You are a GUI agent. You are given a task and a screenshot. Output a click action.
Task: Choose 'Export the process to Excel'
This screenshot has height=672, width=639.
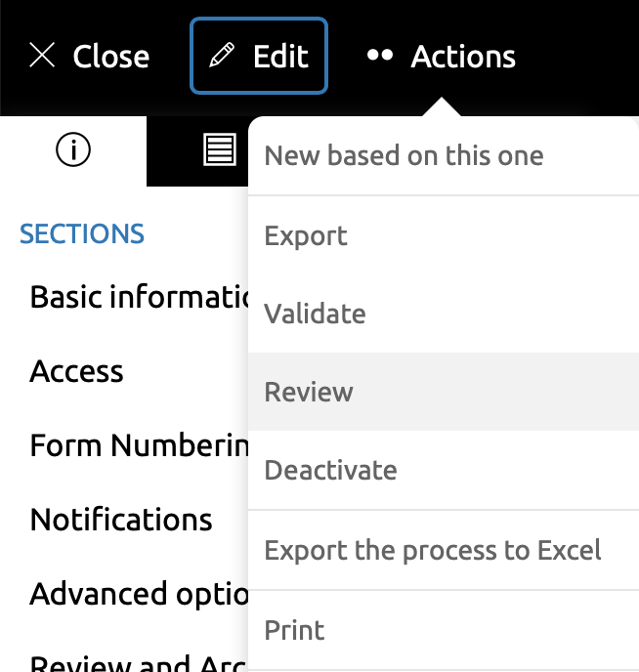click(433, 550)
